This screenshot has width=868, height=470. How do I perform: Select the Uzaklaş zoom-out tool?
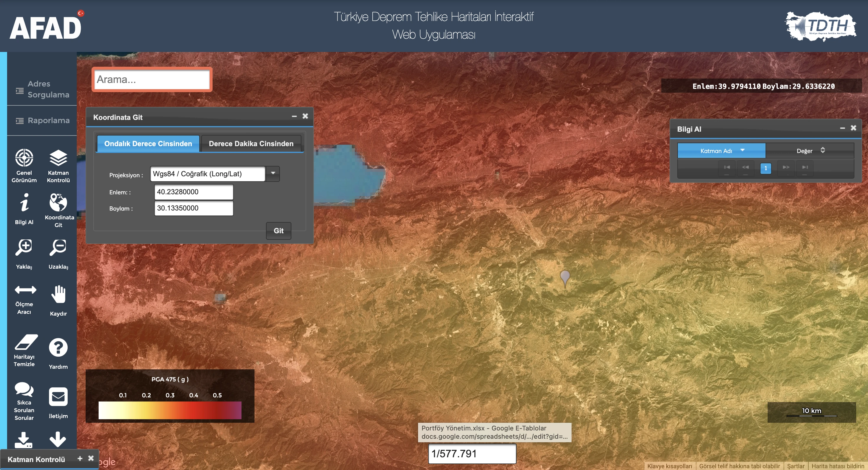[x=58, y=254]
